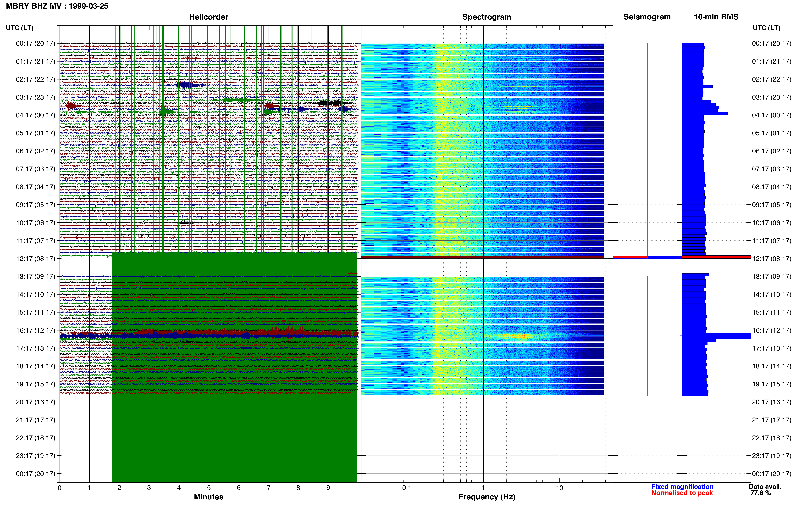The height and width of the screenshot is (508, 812).
Task: Click left time label '04:17 (00:17)'
Action: point(36,115)
